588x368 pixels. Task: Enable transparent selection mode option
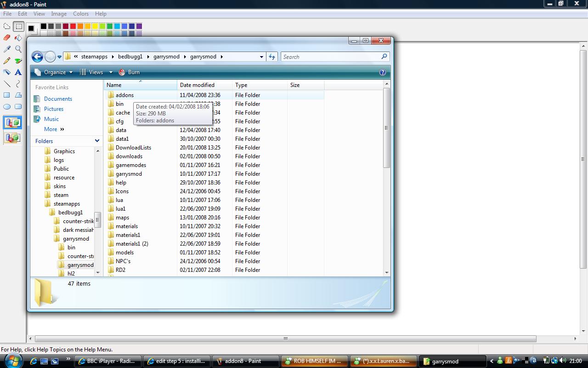12,138
